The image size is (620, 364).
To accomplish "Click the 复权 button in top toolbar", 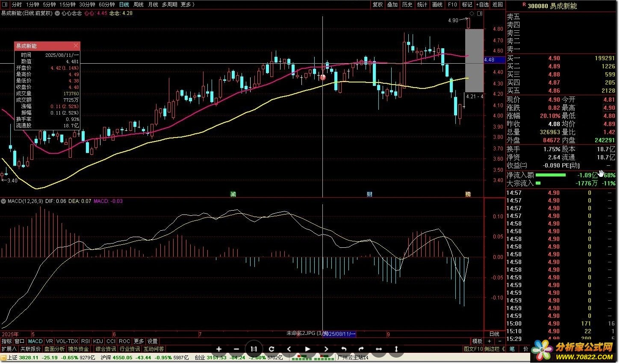I will [x=378, y=5].
